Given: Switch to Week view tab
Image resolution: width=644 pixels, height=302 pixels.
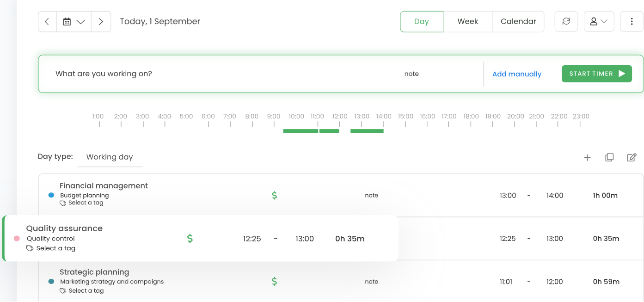Looking at the screenshot, I should point(468,22).
